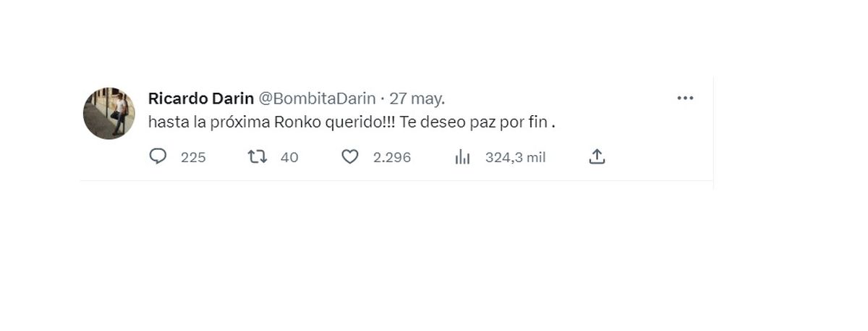Screen dimensions: 868x331
Task: Click the 225 replies count
Action: coord(193,157)
